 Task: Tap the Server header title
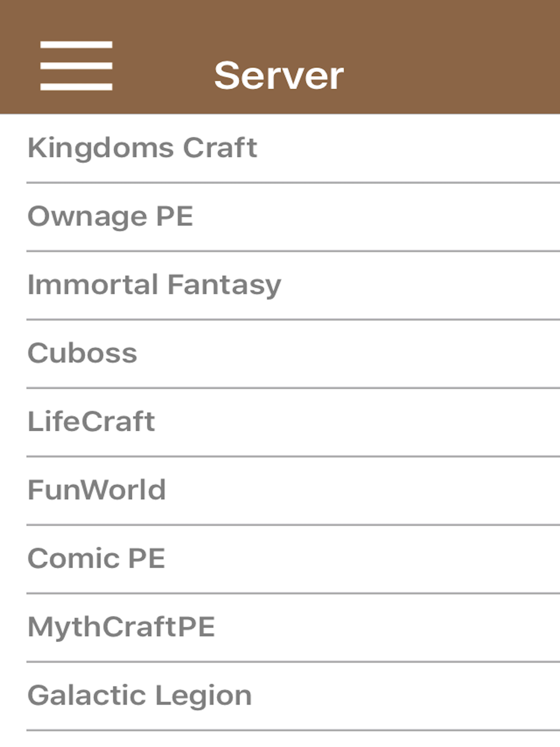pos(279,76)
